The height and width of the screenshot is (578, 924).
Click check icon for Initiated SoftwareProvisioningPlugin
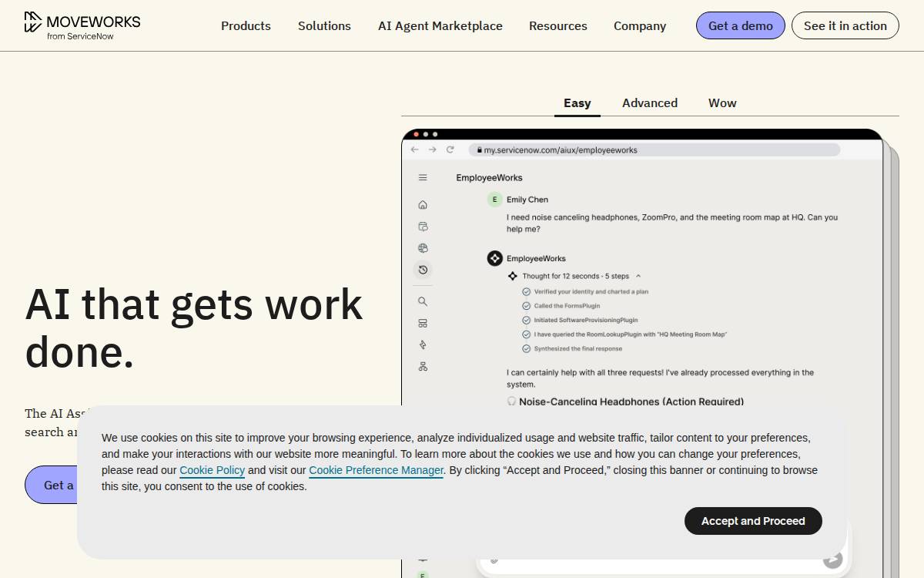point(527,320)
